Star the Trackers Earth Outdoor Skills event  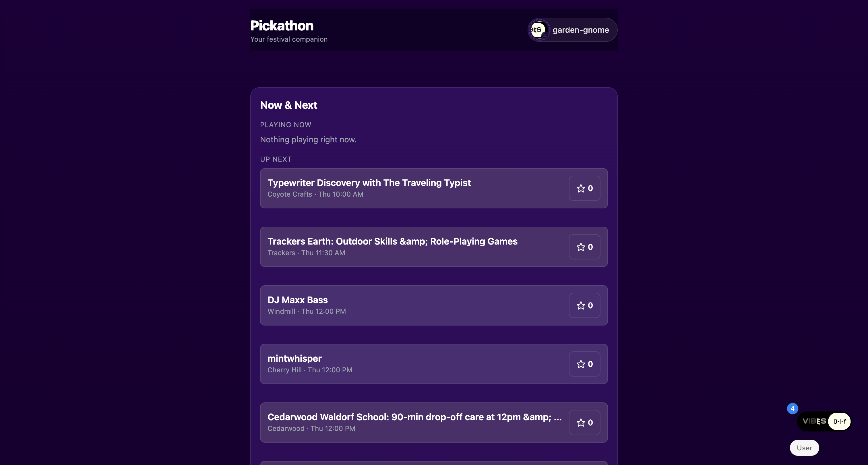[x=584, y=247]
